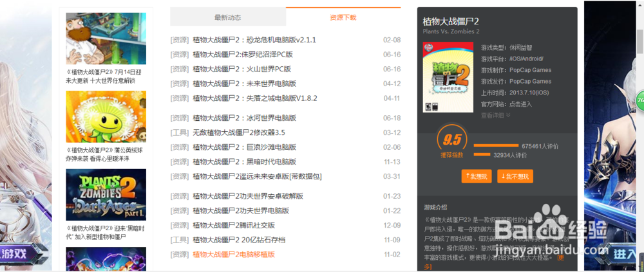The width and height of the screenshot is (644, 272).
Task: Click the 游戏制作：PopCap Games text
Action: [516, 69]
